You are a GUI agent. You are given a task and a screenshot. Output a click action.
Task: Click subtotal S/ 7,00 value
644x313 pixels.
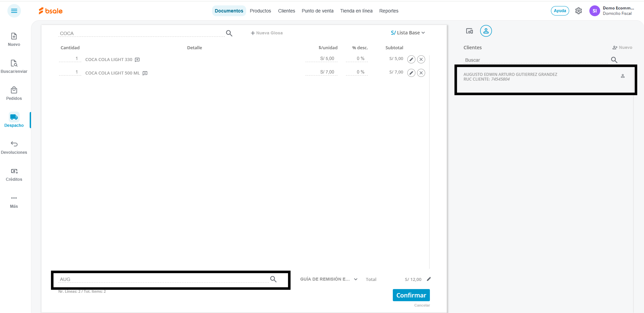coord(396,72)
